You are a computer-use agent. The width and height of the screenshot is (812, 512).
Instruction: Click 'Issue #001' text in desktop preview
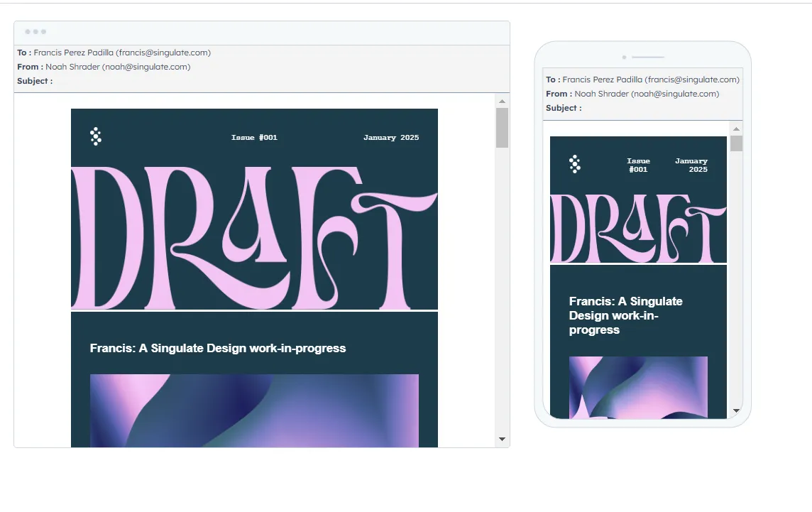pyautogui.click(x=254, y=137)
